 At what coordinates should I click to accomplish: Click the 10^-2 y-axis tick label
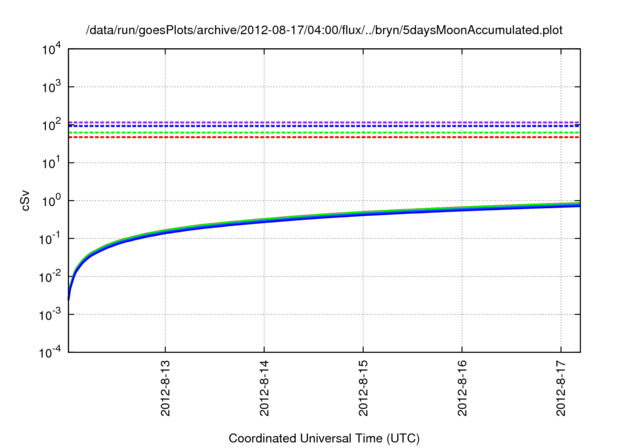(50, 276)
